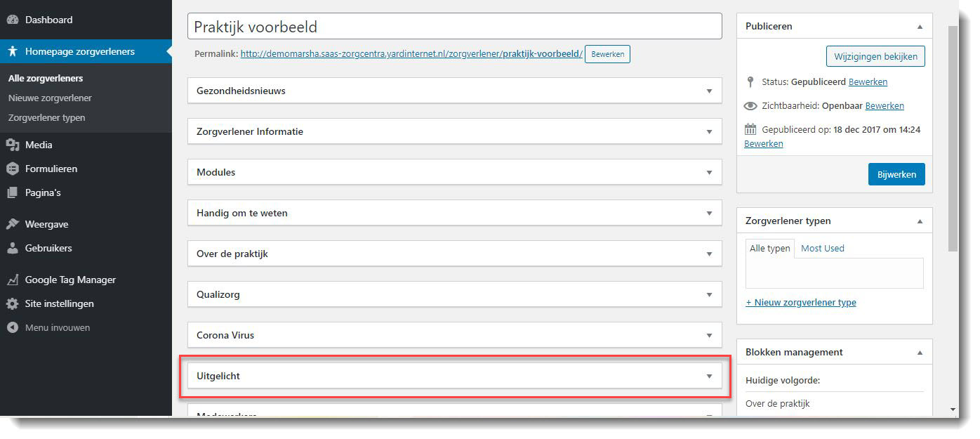The height and width of the screenshot is (439, 980).
Task: Click Menu invouwen to collapse sidebar
Action: pos(58,327)
